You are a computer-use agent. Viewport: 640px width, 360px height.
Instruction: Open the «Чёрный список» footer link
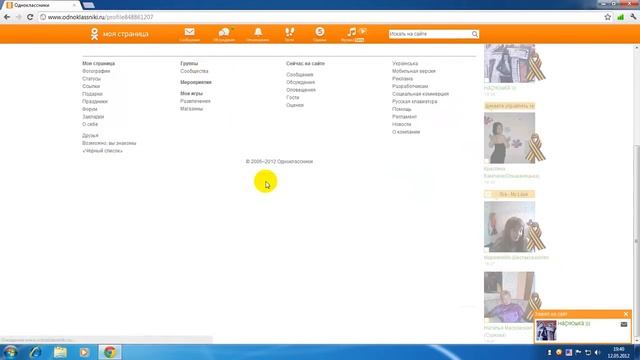(102, 151)
